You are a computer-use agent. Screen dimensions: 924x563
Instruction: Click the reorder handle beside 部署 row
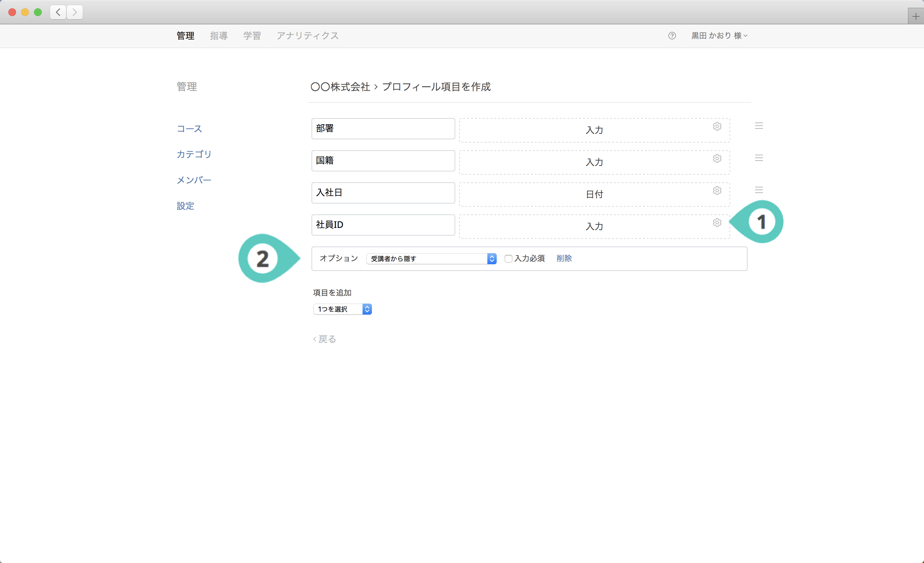tap(759, 126)
